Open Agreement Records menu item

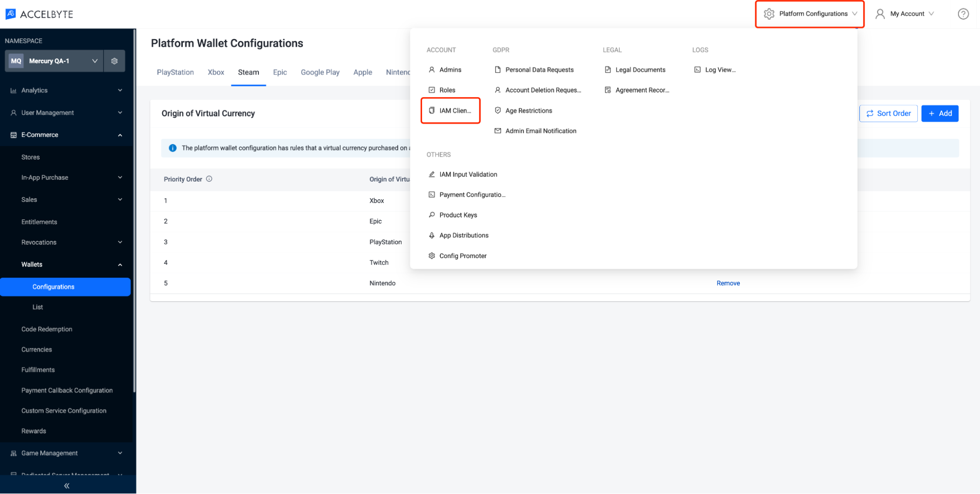click(637, 90)
